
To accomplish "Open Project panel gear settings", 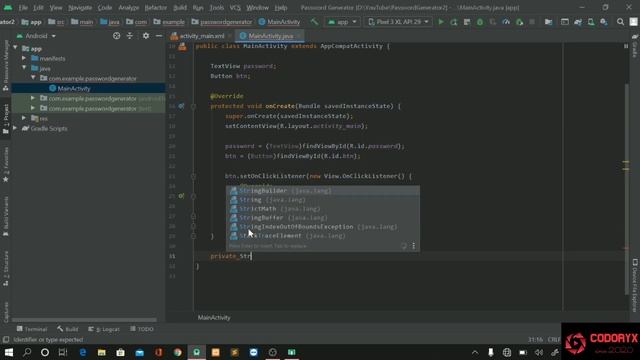I will pyautogui.click(x=146, y=36).
